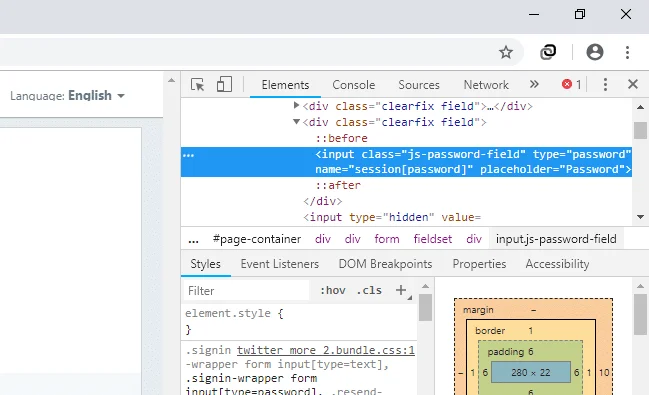Click the styles Filter input field

point(246,291)
